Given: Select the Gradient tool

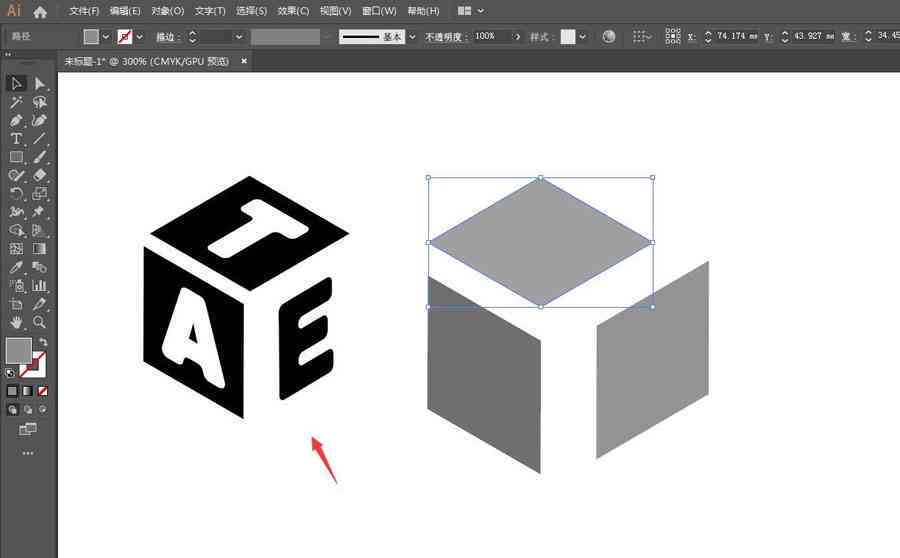Looking at the screenshot, I should pos(39,249).
